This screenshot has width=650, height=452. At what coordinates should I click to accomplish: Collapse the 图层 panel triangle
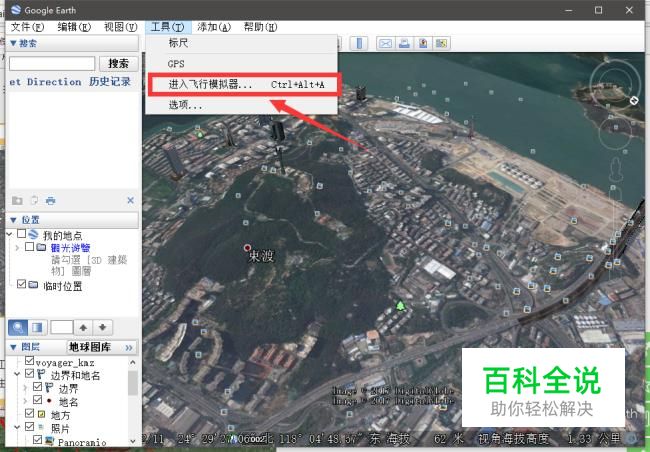pos(13,347)
